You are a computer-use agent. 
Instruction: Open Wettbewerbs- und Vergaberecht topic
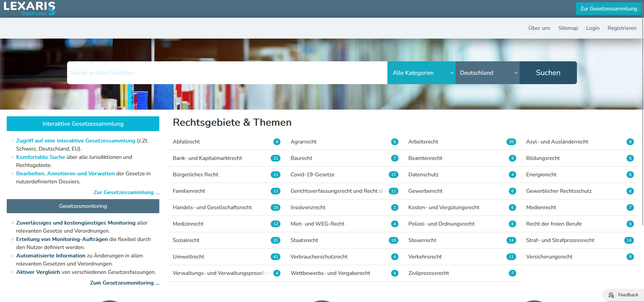pos(330,273)
